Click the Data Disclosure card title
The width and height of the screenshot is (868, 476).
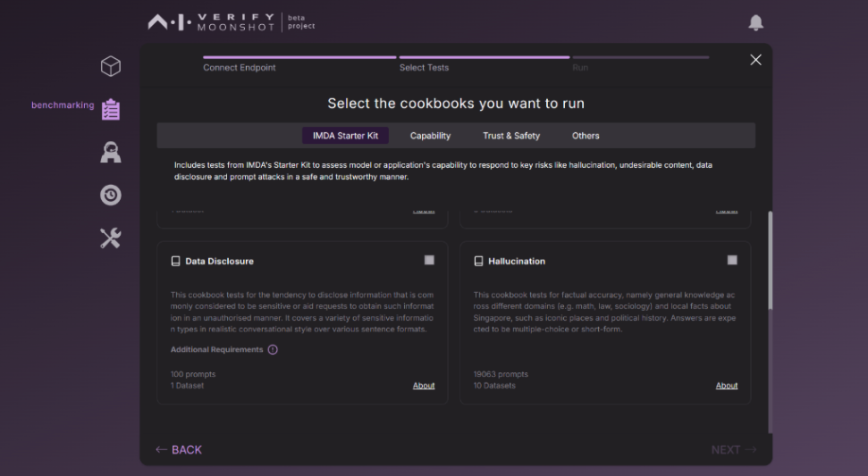219,261
